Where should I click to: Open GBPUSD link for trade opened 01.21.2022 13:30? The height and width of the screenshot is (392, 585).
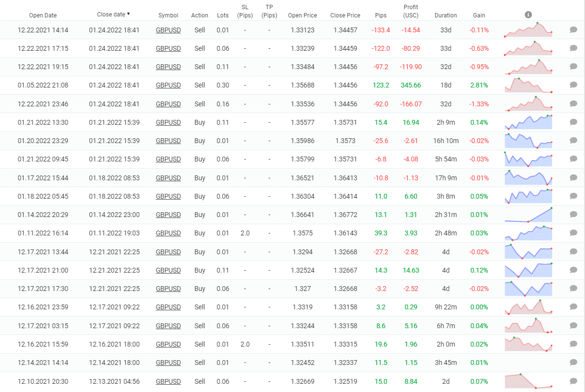[x=168, y=122]
